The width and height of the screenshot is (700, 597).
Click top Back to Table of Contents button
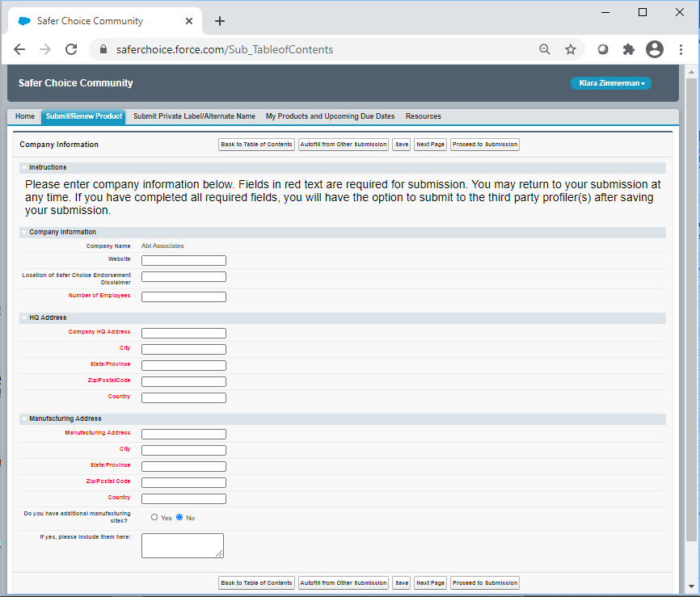(x=256, y=145)
